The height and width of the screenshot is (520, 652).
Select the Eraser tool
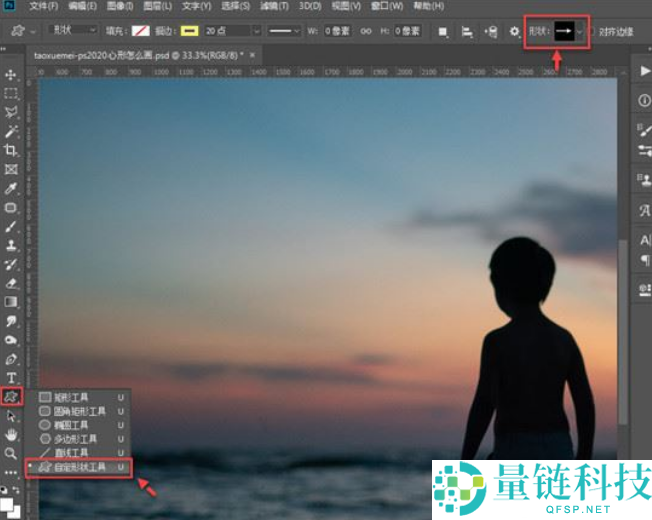click(x=10, y=283)
